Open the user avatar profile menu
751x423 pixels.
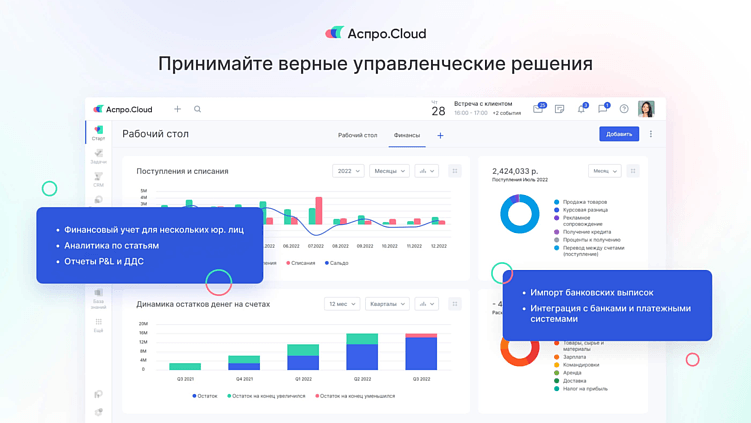click(646, 109)
